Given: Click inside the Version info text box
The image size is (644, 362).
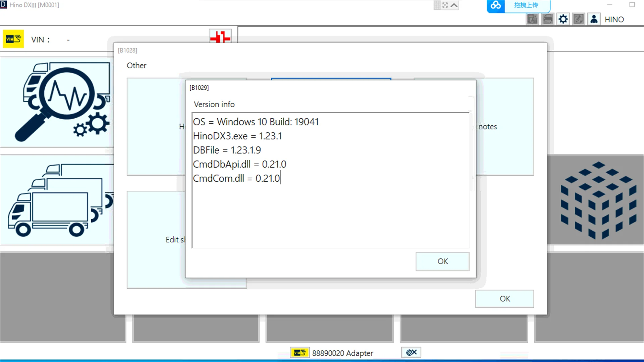Looking at the screenshot, I should [330, 180].
